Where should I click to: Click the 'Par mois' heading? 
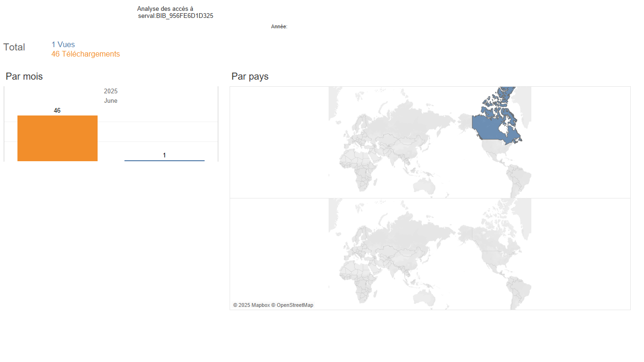24,76
